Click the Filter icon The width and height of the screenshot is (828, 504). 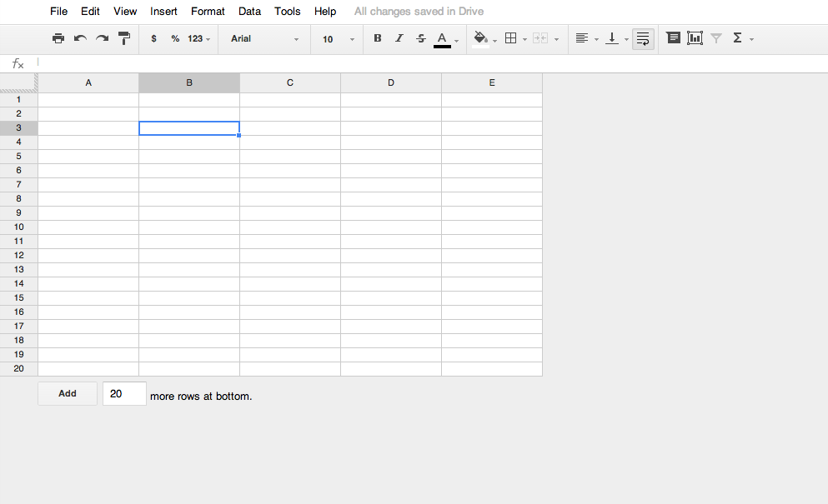pyautogui.click(x=716, y=37)
